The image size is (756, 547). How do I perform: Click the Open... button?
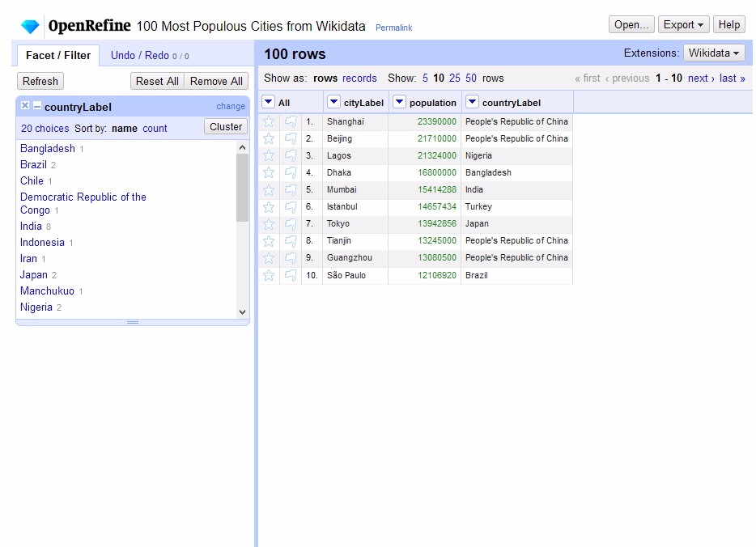click(631, 24)
